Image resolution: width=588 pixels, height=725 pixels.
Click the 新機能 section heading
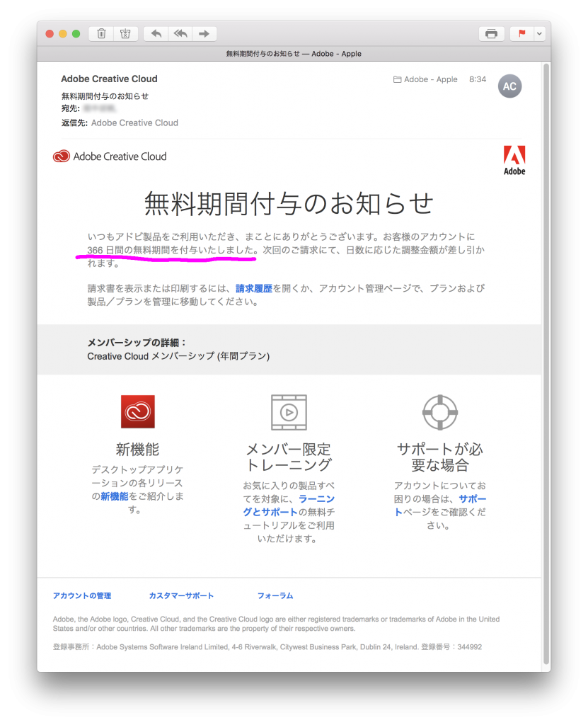click(x=137, y=449)
